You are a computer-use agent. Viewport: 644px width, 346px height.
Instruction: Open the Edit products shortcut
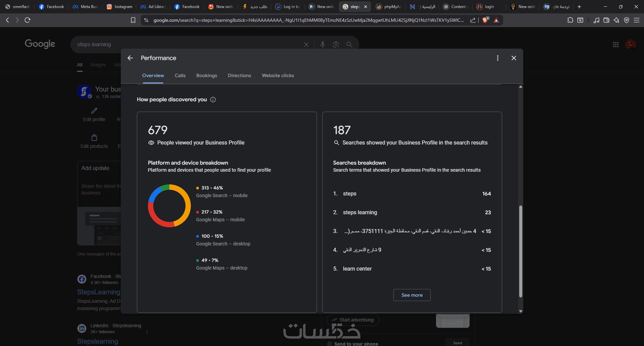pos(94,141)
